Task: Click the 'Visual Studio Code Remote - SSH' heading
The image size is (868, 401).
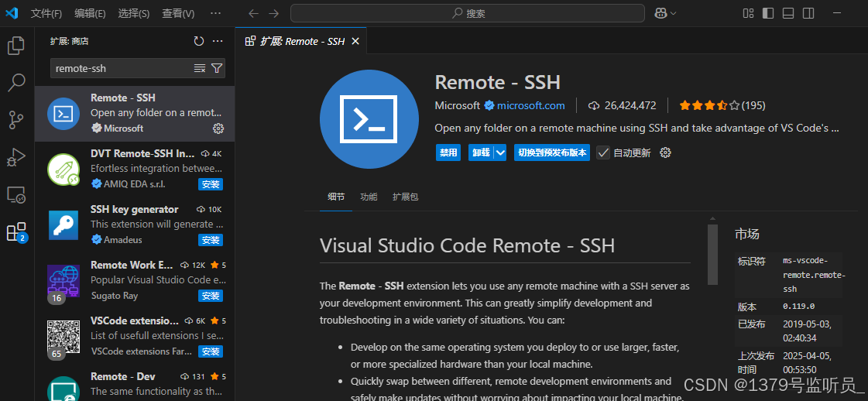Action: pos(467,245)
